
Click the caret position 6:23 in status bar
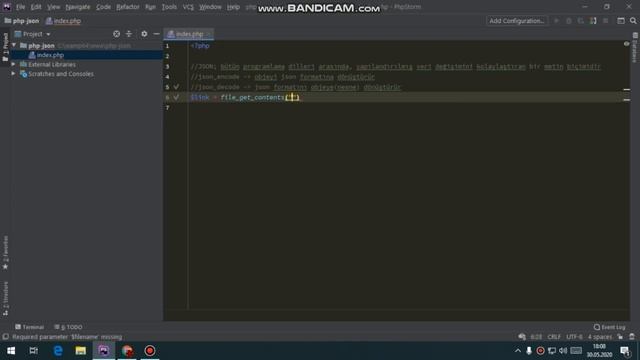point(536,337)
